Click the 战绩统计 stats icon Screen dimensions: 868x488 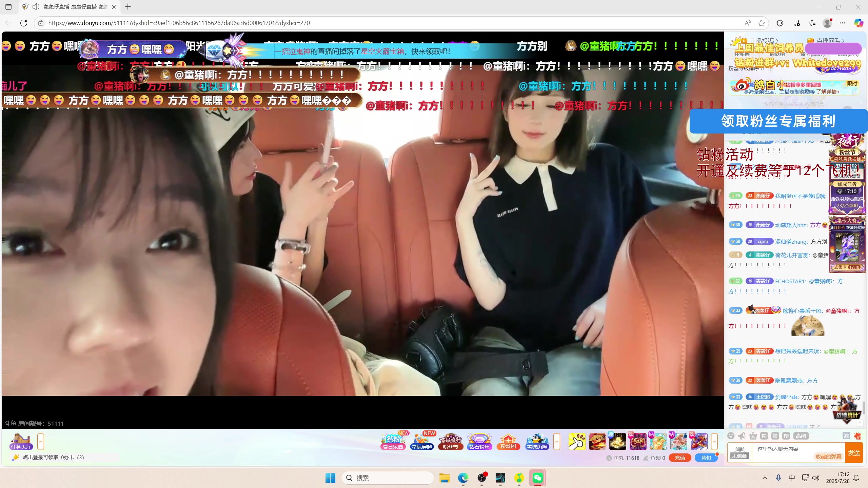(847, 410)
